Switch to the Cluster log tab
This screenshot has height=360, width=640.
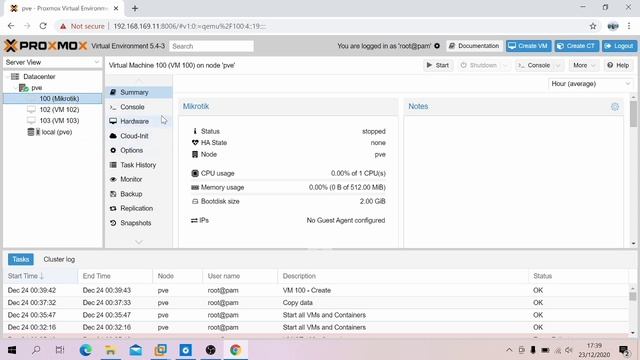point(59,259)
